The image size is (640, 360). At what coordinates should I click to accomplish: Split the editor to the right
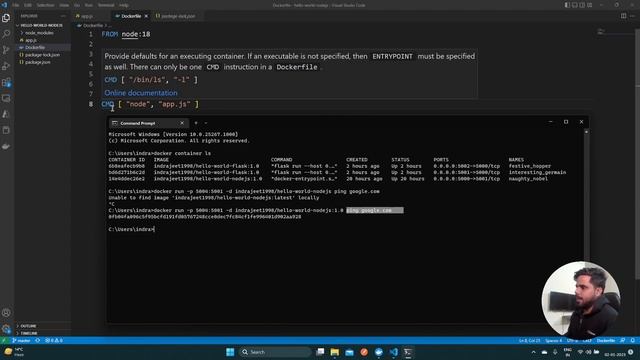tap(623, 16)
